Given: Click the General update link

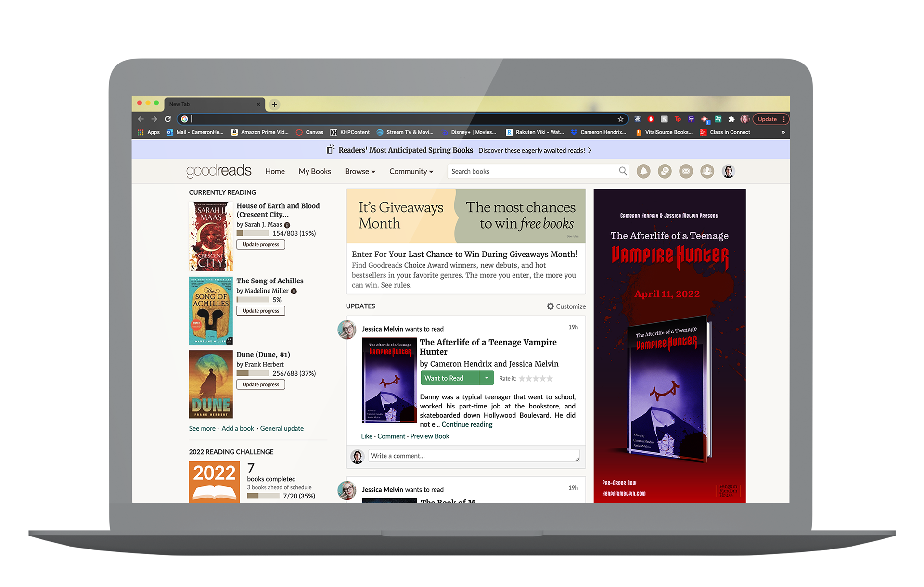Looking at the screenshot, I should pos(282,428).
